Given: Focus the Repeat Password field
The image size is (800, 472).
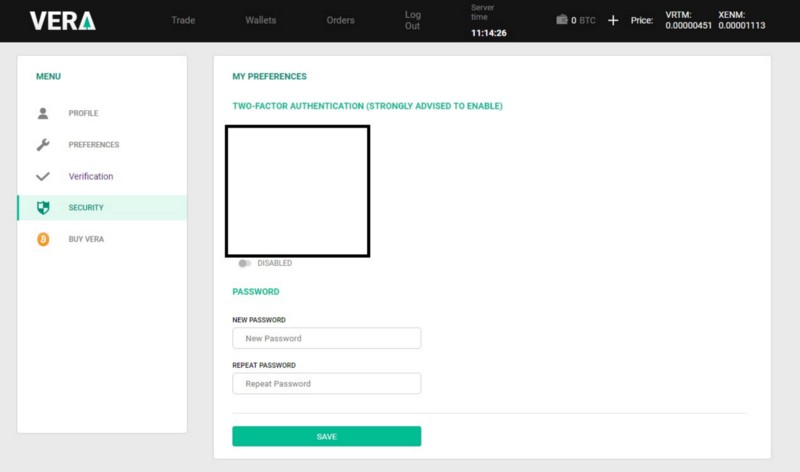Looking at the screenshot, I should pos(327,384).
